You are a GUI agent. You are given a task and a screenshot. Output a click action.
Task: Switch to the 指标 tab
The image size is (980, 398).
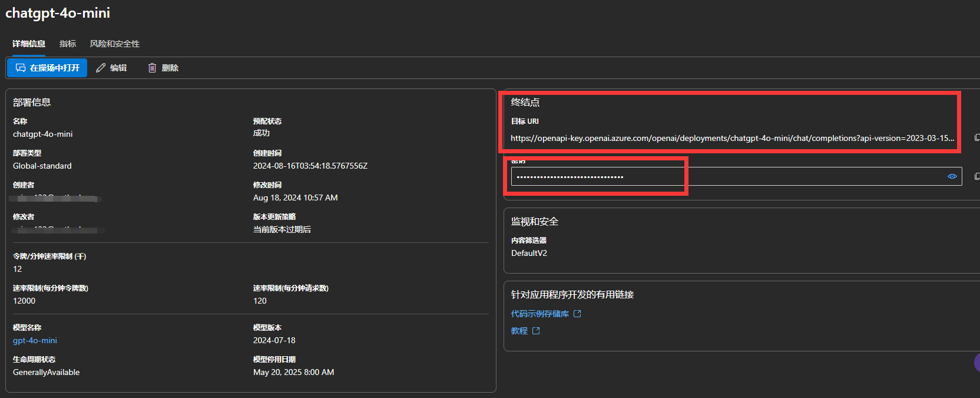point(68,44)
